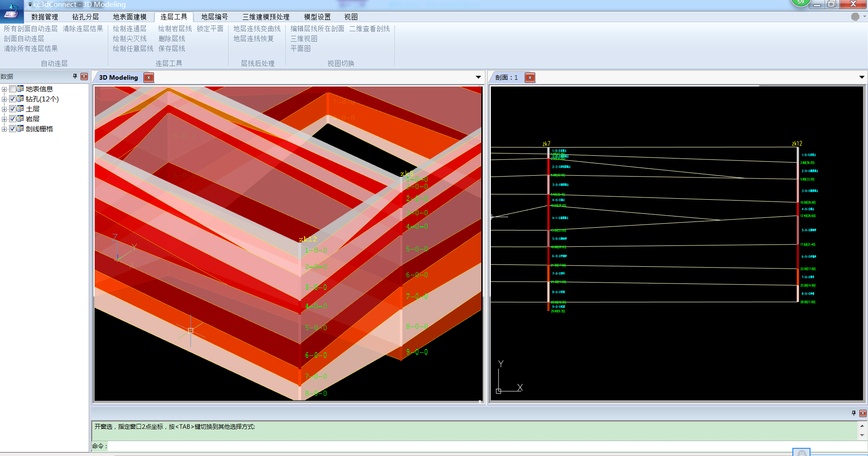Click 所有剖面自动连层 command

31,29
